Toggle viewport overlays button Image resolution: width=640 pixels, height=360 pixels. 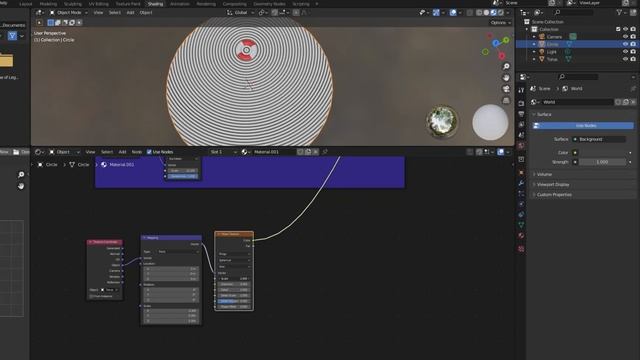pos(453,13)
